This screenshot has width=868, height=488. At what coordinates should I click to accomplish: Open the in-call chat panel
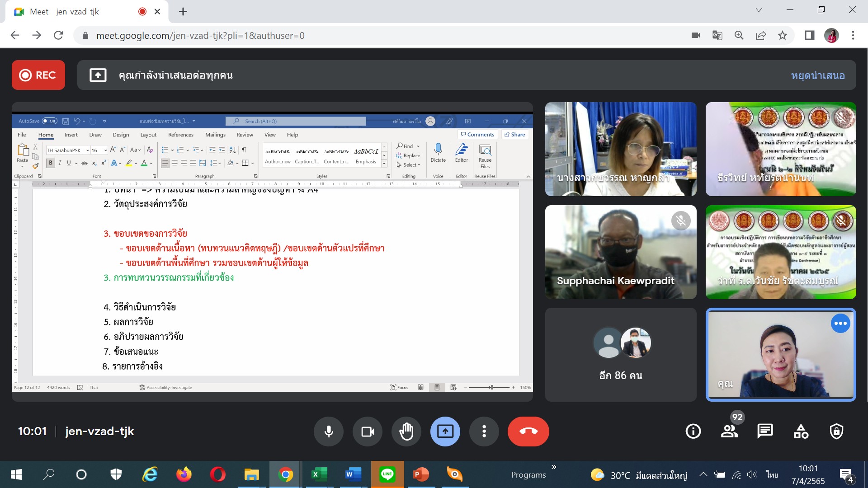765,432
